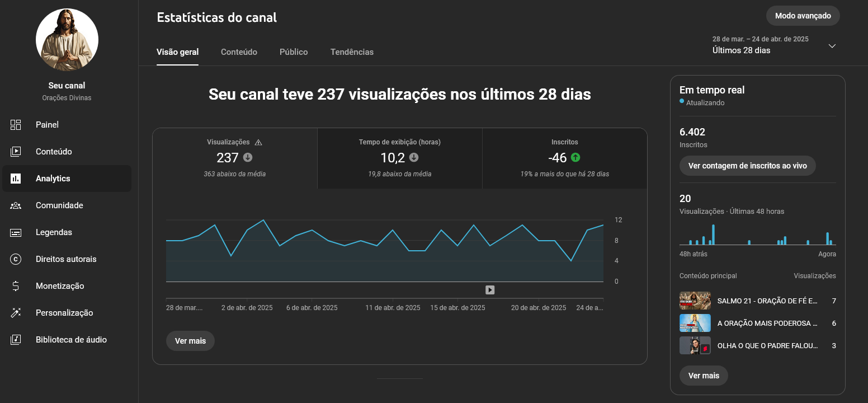868x403 pixels.
Task: Switch to the Público tab
Action: 294,52
